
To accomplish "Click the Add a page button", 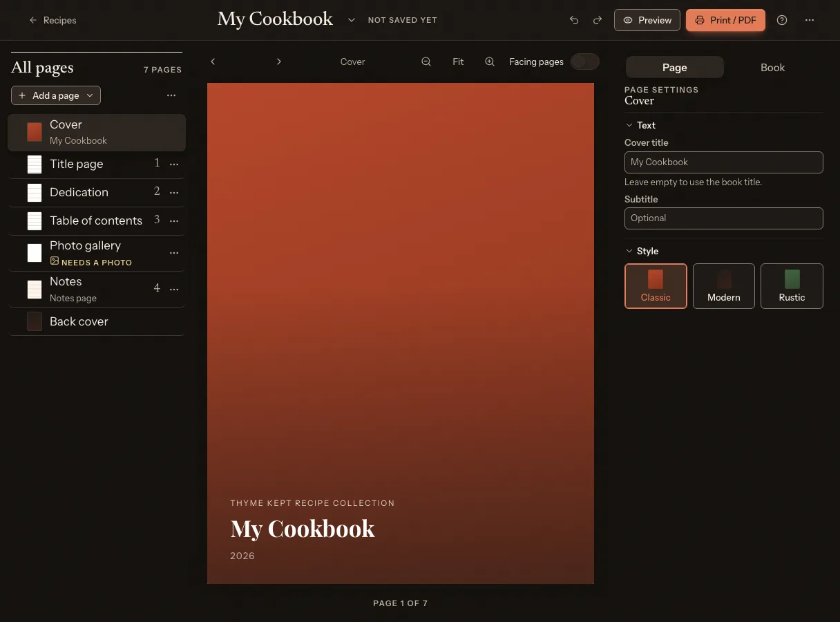I will coord(56,95).
